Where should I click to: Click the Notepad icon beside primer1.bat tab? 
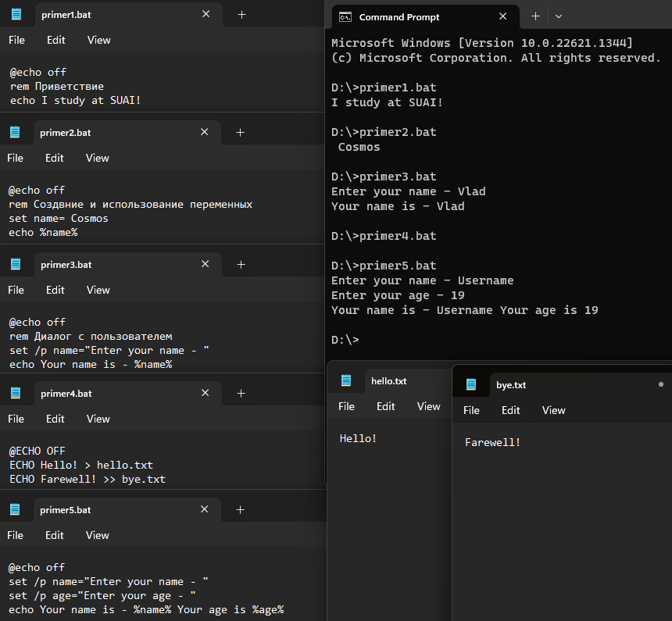click(x=16, y=15)
